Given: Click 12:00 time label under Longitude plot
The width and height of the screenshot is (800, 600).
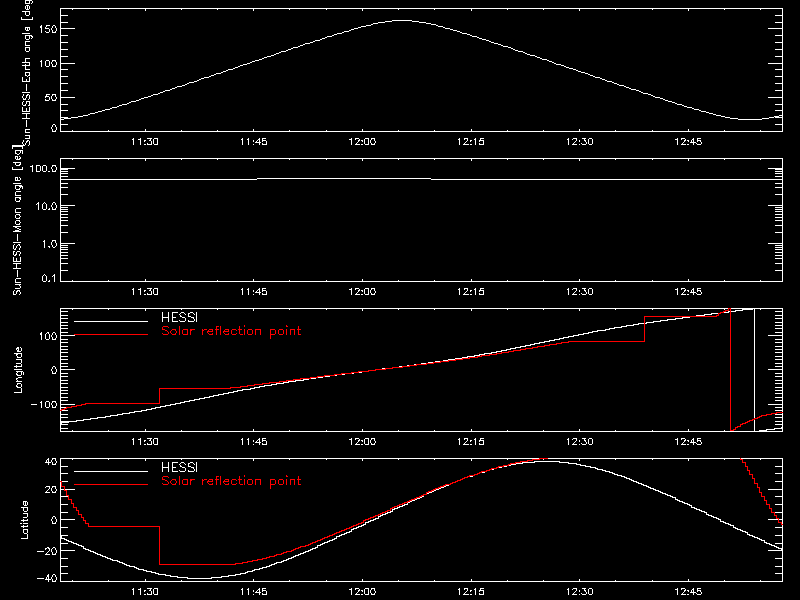Looking at the screenshot, I should 362,441.
